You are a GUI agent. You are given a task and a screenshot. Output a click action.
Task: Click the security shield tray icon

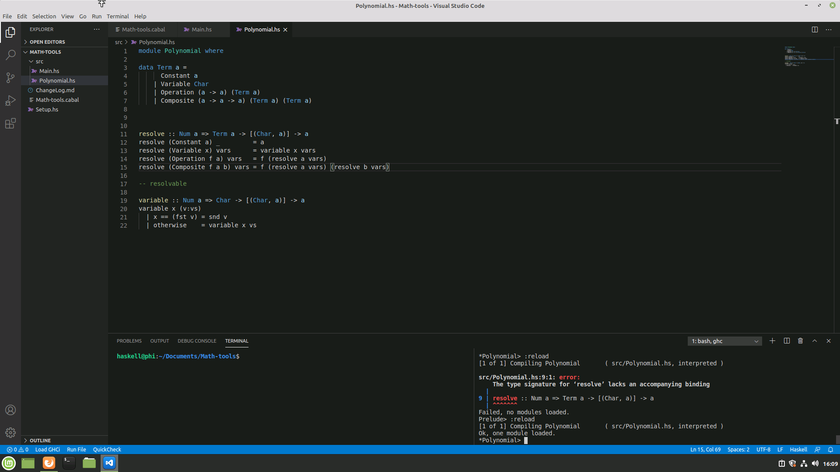792,463
